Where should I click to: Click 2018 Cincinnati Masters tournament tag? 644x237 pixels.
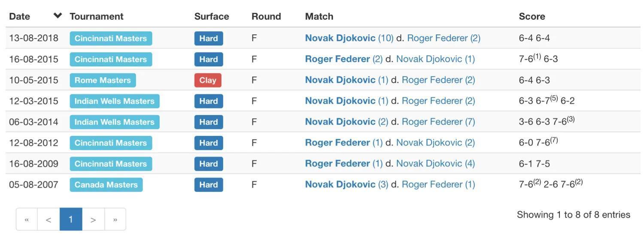point(111,38)
